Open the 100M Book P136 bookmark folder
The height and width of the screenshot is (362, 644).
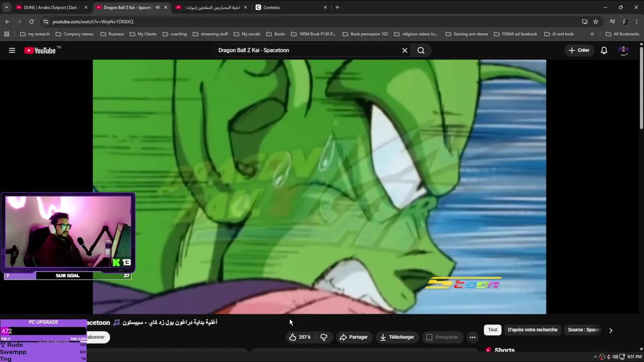[313, 34]
